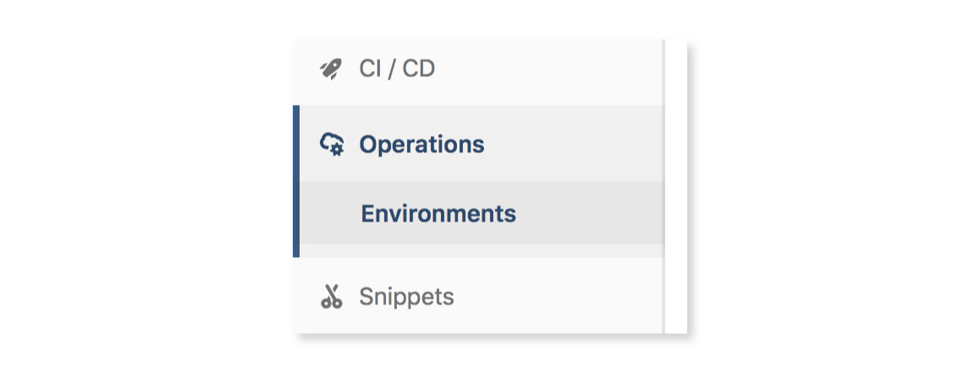The width and height of the screenshot is (980, 372).
Task: Go to the Snippets section
Action: coord(477,295)
